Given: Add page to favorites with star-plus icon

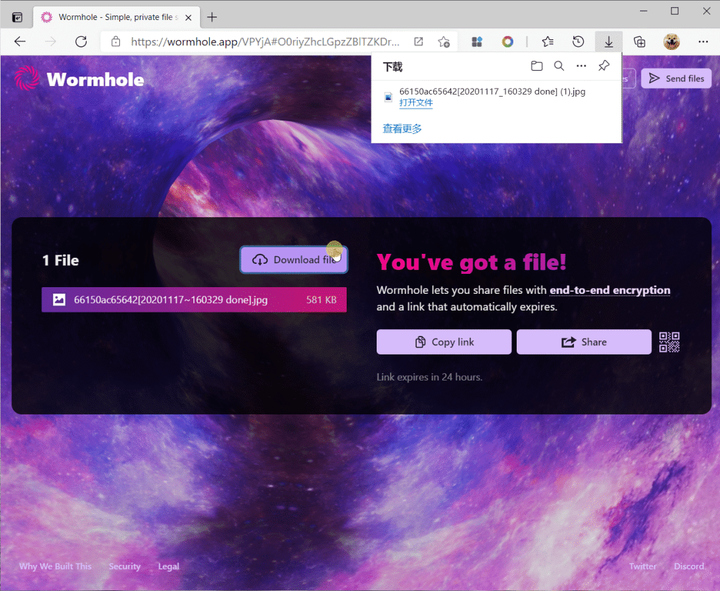Looking at the screenshot, I should [444, 42].
